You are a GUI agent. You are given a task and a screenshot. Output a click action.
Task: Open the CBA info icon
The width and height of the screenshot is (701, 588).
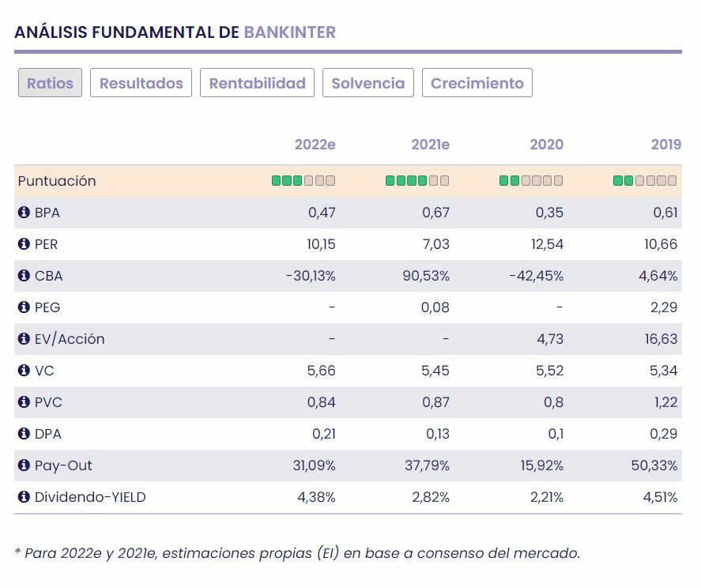(24, 276)
